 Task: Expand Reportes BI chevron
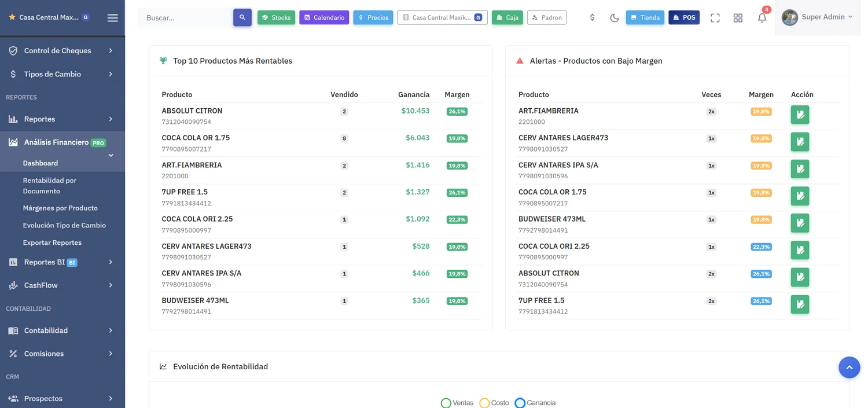pyautogui.click(x=111, y=262)
